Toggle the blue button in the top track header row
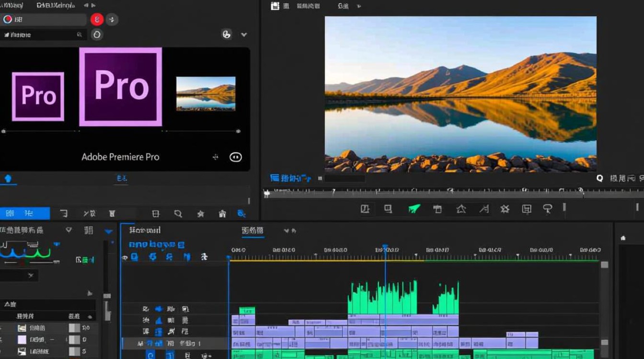The image size is (644, 359). tap(159, 309)
